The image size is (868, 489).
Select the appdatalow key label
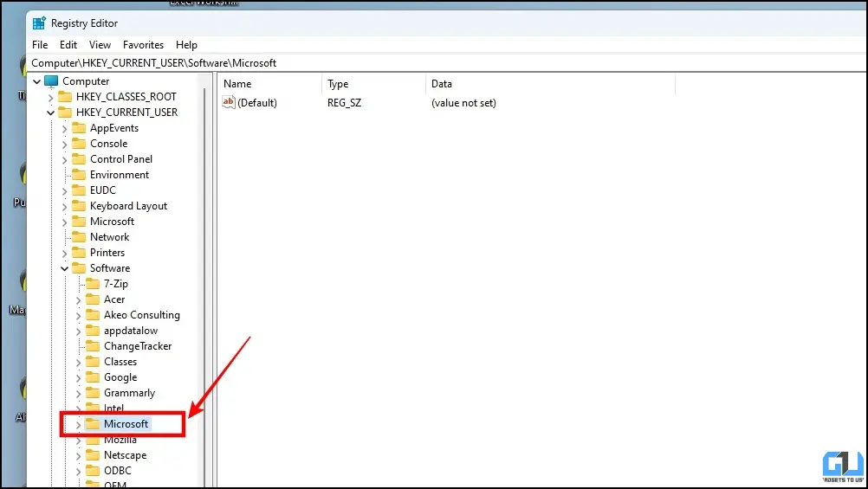coord(131,331)
